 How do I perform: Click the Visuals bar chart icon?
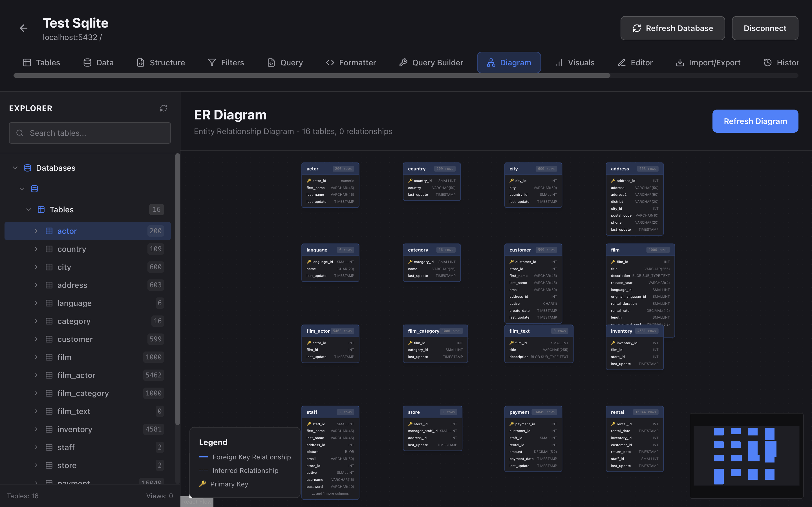coord(559,63)
